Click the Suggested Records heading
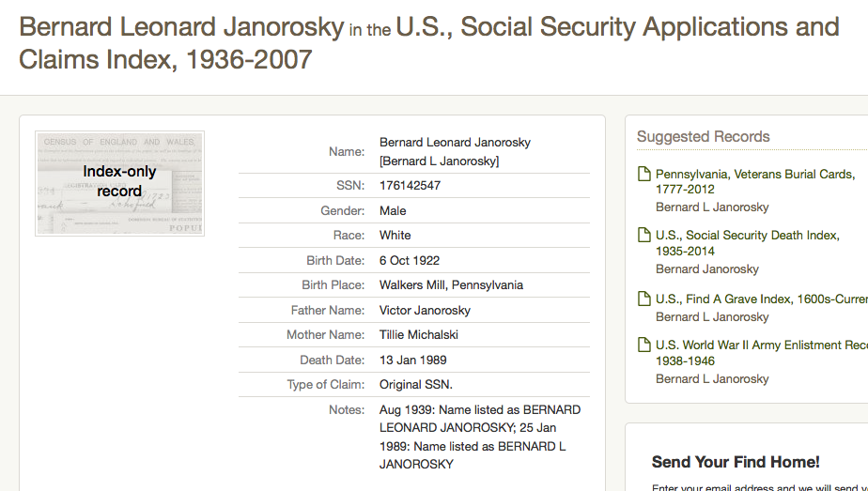The height and width of the screenshot is (491, 868). coord(703,136)
